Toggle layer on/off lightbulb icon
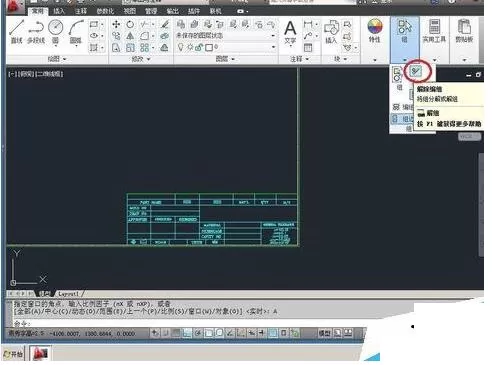This screenshot has width=492, height=365. pyautogui.click(x=181, y=47)
